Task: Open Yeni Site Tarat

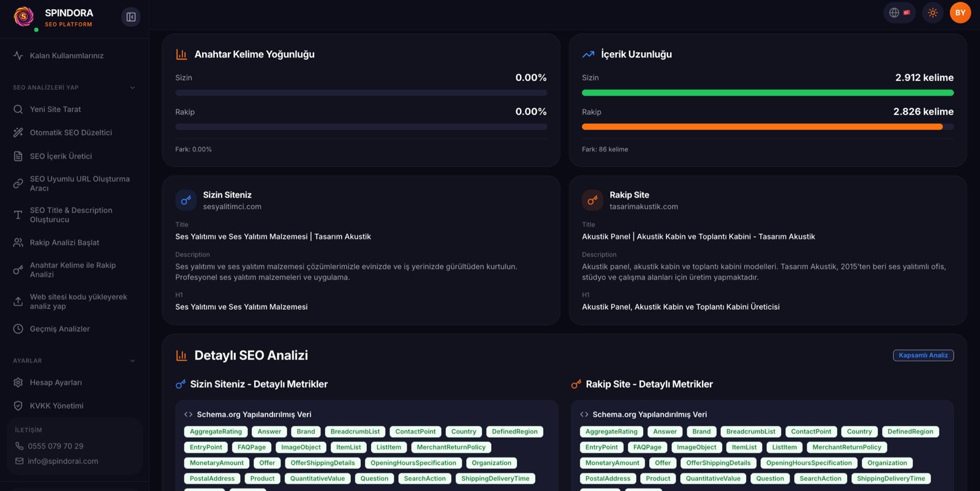Action: (x=55, y=109)
